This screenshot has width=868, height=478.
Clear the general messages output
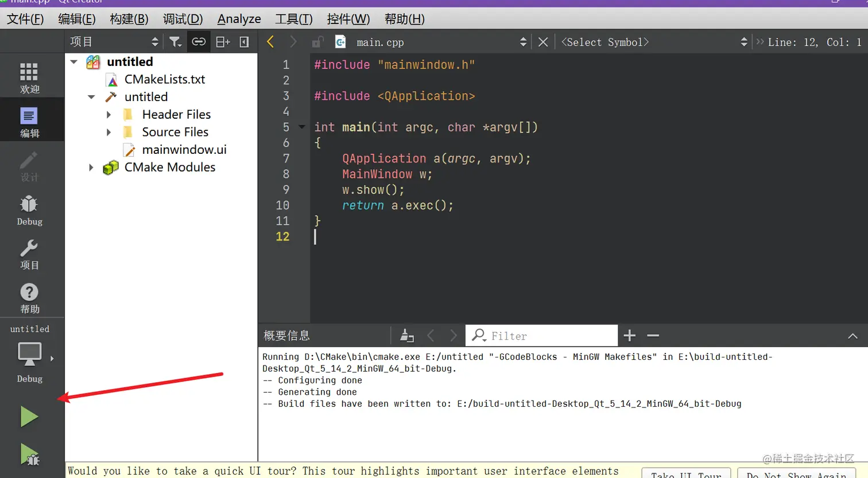coord(407,336)
